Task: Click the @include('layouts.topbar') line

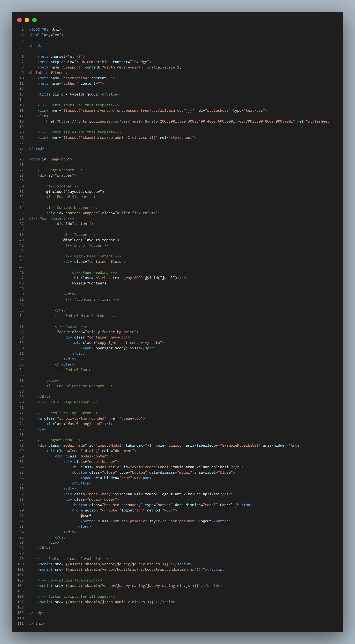Action: pyautogui.click(x=91, y=240)
